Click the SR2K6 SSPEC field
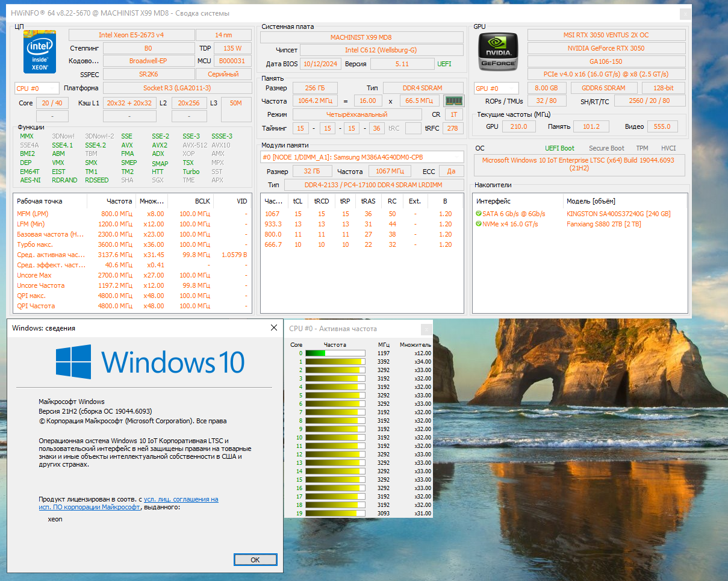 (x=148, y=74)
